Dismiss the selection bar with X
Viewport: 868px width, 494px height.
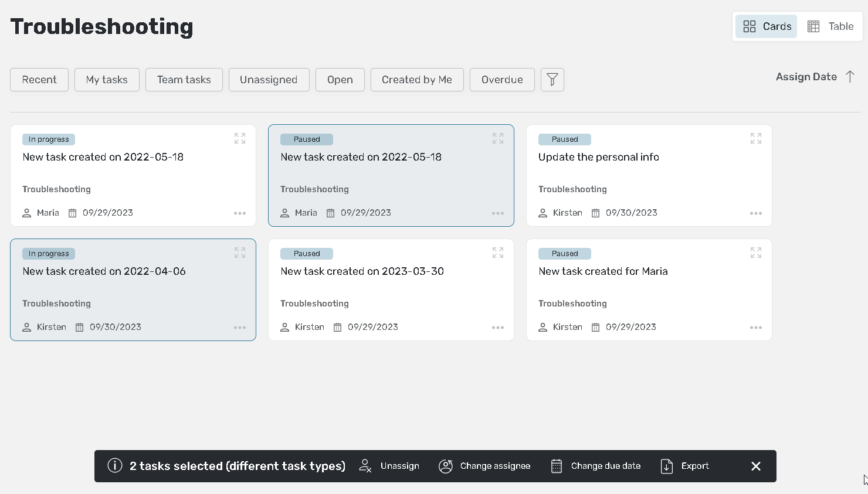[755, 466]
